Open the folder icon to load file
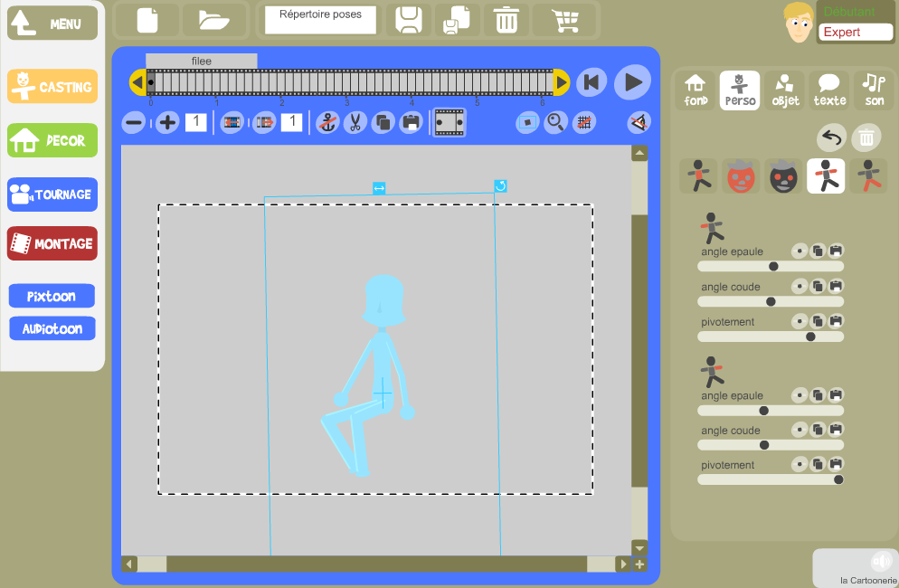This screenshot has width=899, height=588. point(214,21)
